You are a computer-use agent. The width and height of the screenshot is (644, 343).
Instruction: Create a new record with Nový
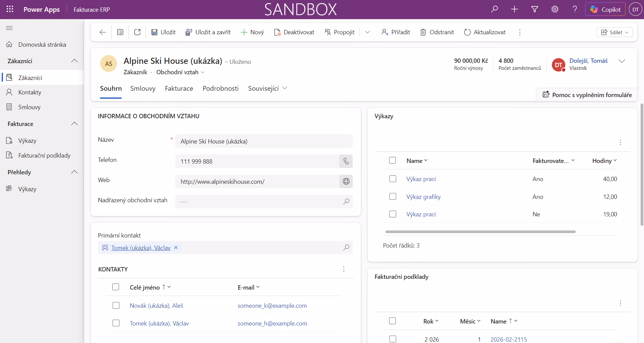pos(252,32)
